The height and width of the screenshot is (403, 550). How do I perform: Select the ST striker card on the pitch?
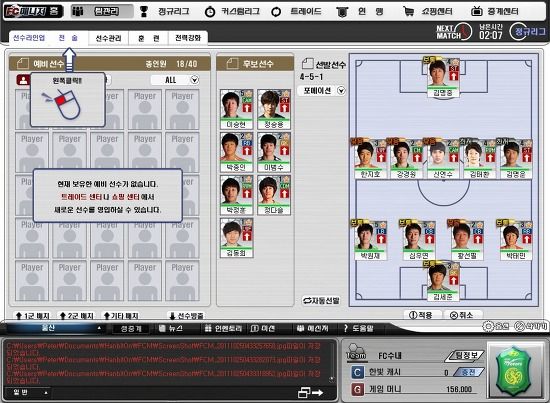pos(442,77)
